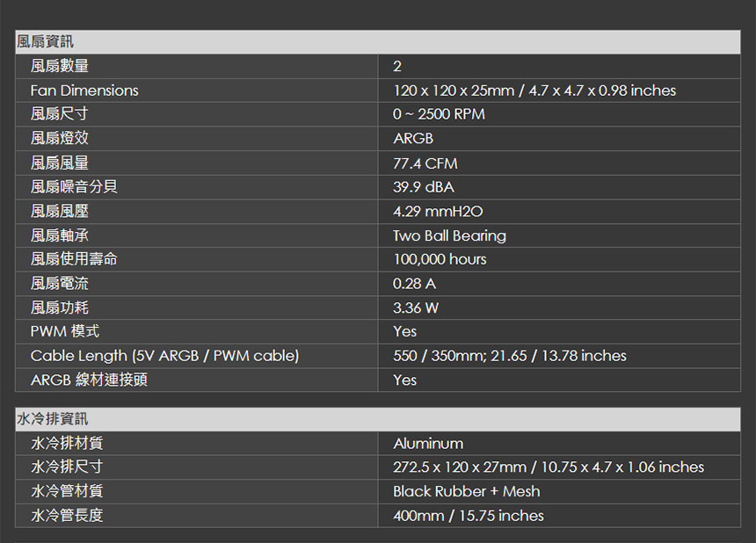Select the 3.36 W power value

pyautogui.click(x=416, y=308)
